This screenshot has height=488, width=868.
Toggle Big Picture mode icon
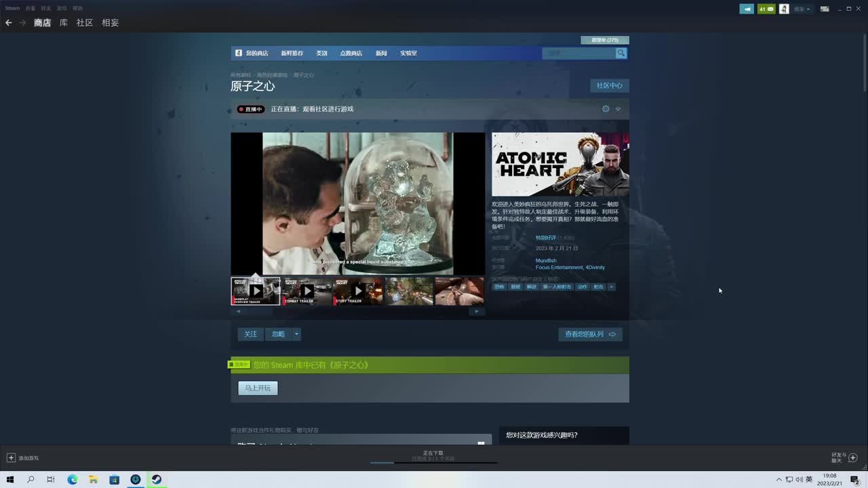click(825, 9)
